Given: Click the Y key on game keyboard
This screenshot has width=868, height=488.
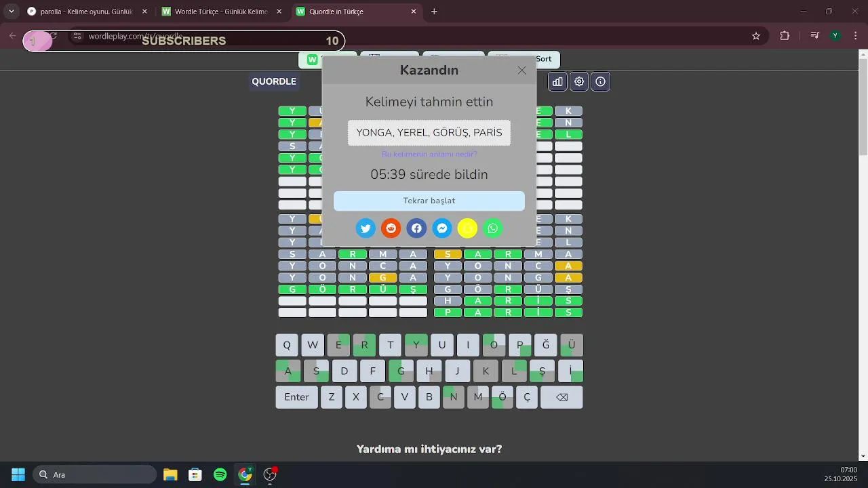Looking at the screenshot, I should [x=416, y=345].
